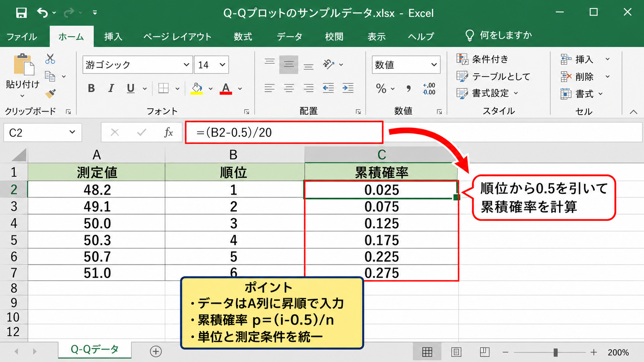Click 条件付き formatting button
644x362 pixels.
483,59
